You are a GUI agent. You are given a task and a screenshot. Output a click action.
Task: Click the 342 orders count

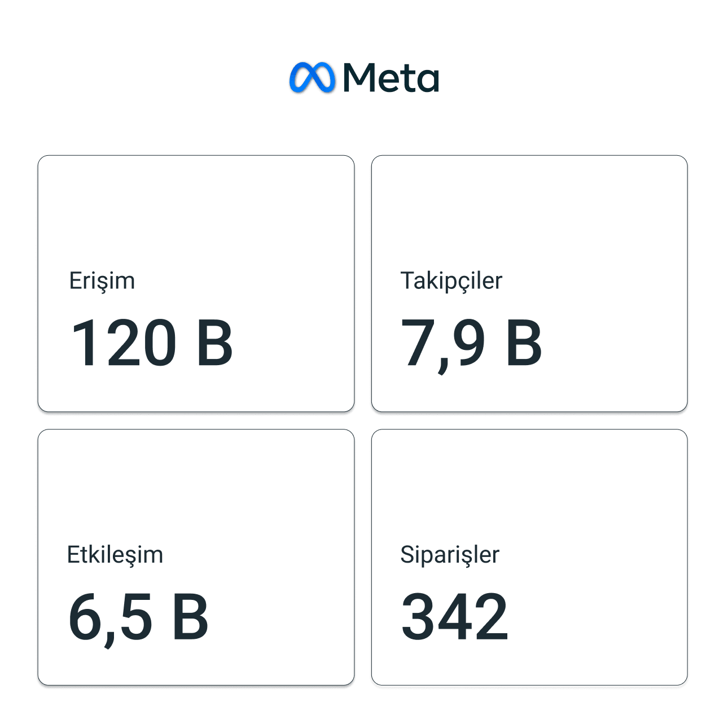(455, 617)
